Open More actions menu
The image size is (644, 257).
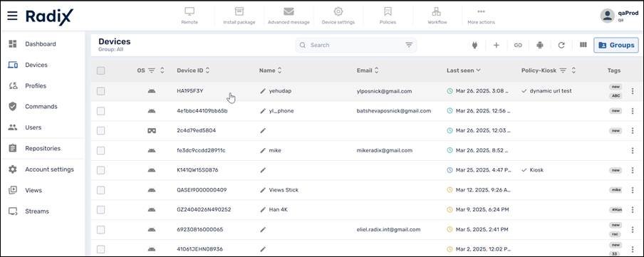pyautogui.click(x=481, y=16)
